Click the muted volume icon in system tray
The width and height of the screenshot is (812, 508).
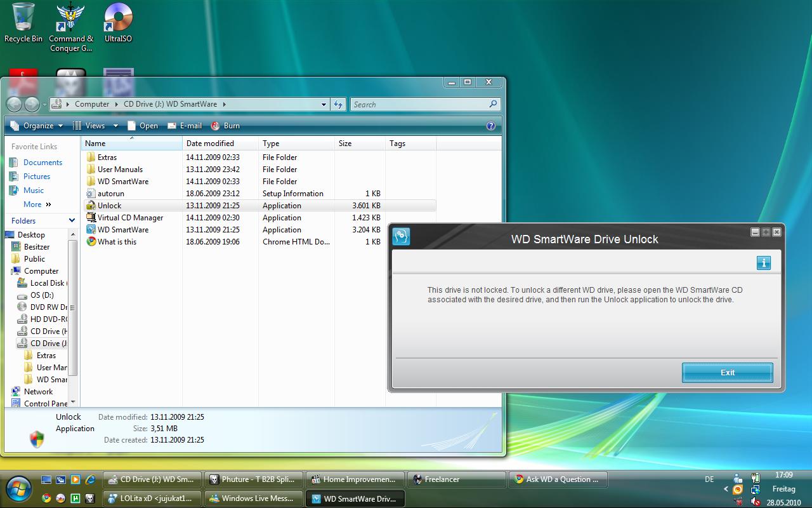point(755,501)
